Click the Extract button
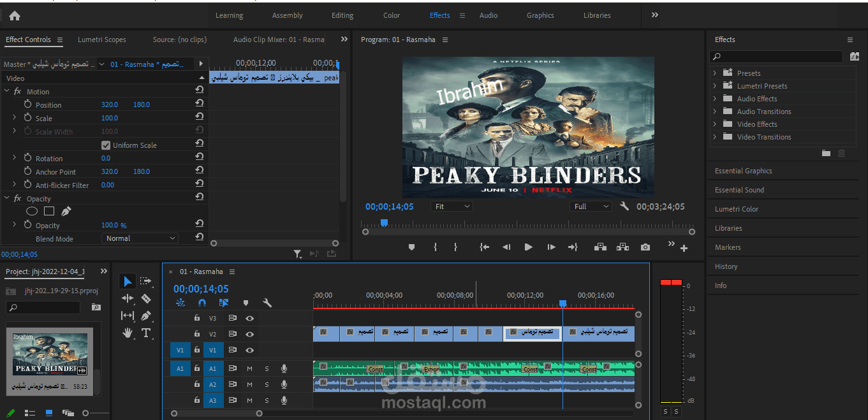This screenshot has width=868, height=420. (622, 247)
